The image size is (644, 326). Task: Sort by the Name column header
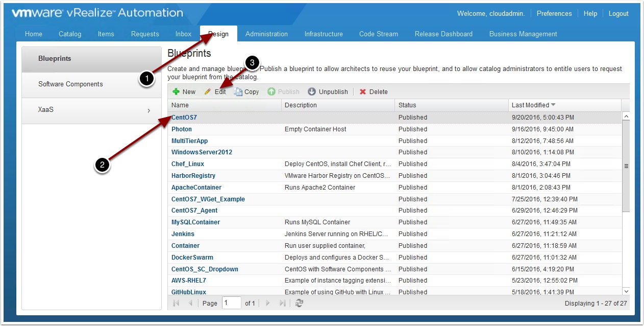point(225,105)
